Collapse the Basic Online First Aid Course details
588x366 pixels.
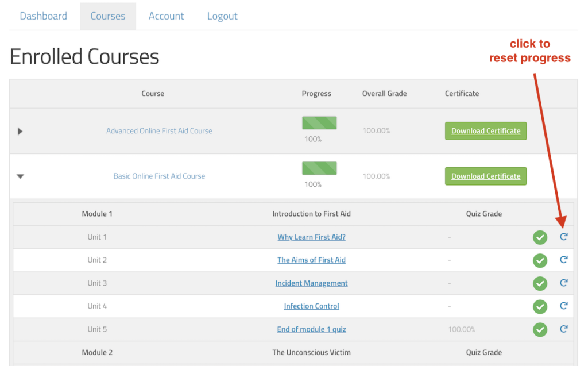[x=20, y=176]
